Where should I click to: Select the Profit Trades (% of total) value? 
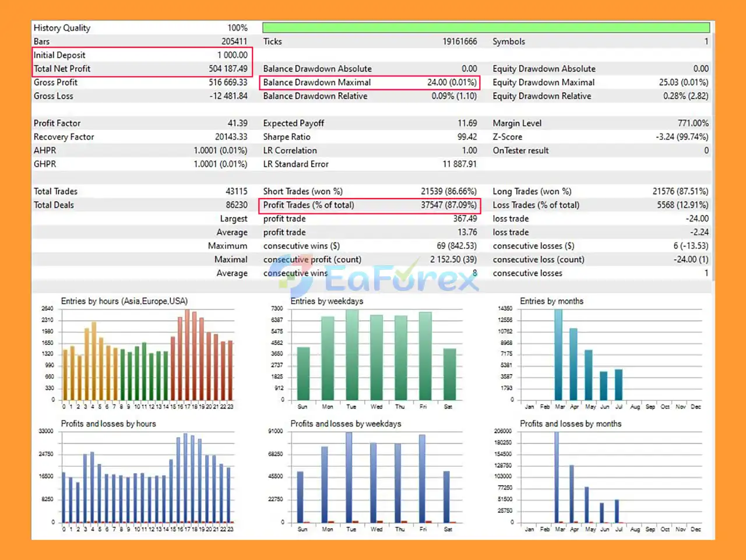[x=448, y=205]
